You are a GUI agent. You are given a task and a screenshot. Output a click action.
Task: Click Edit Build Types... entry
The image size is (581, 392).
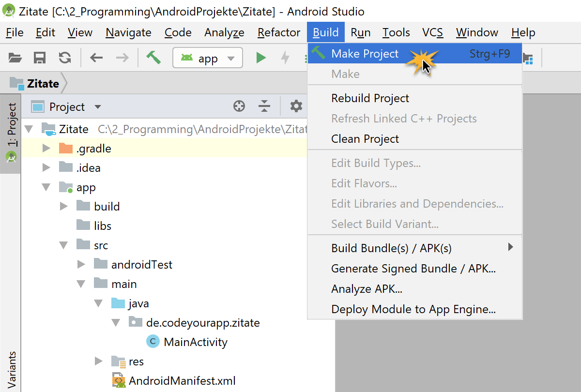click(x=415, y=163)
